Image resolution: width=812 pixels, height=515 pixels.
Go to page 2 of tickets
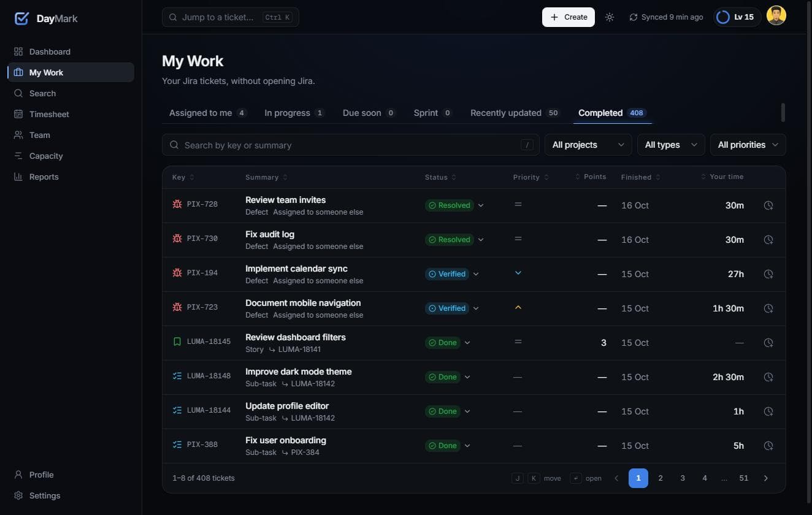pyautogui.click(x=661, y=478)
